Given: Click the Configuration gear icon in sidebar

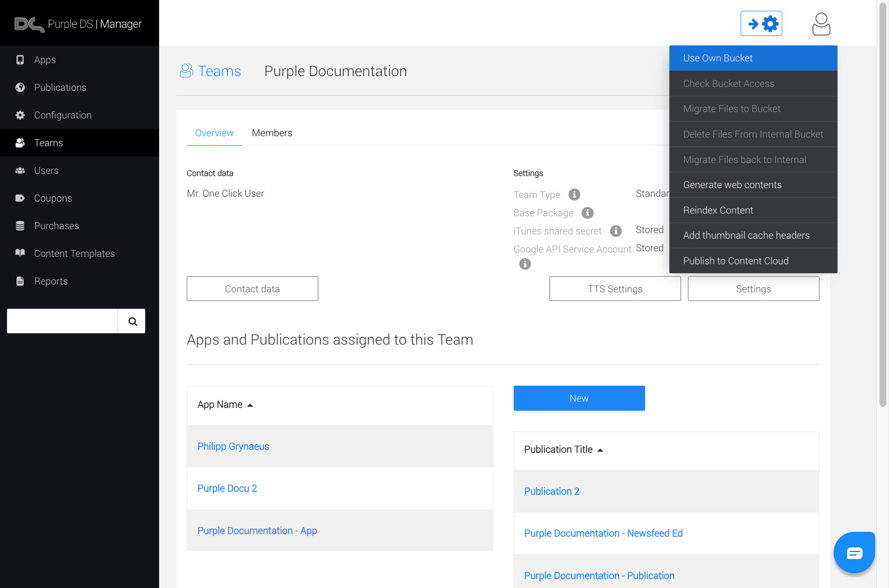Looking at the screenshot, I should tap(20, 115).
